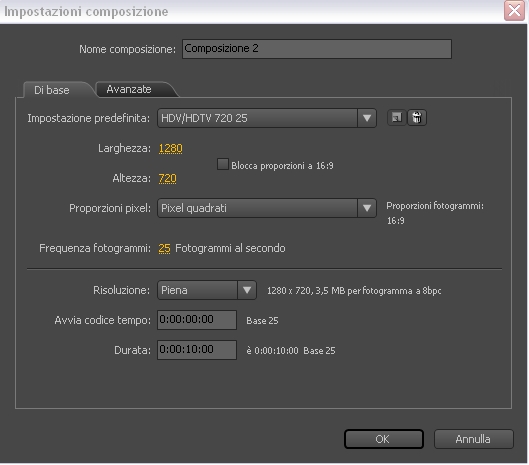The width and height of the screenshot is (529, 465).
Task: Save the composition preset icon
Action: click(x=396, y=118)
